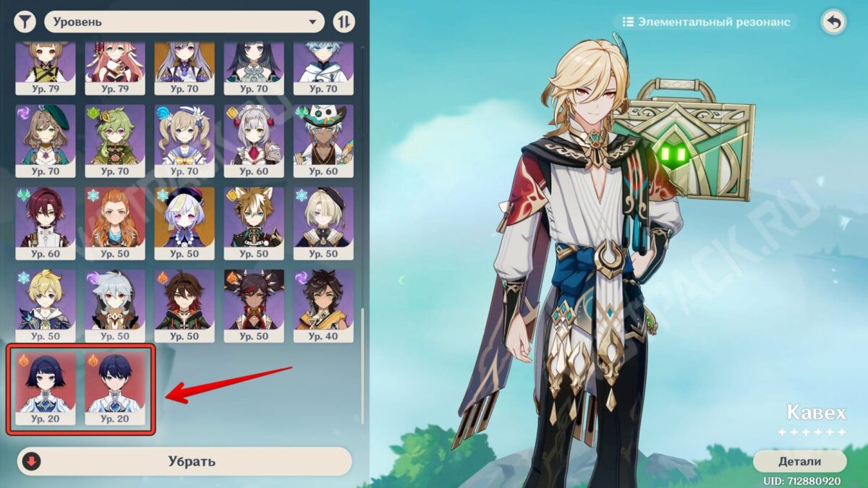The height and width of the screenshot is (488, 868).
Task: Pick the orange-haired Ур. 50 character card
Action: [x=115, y=223]
